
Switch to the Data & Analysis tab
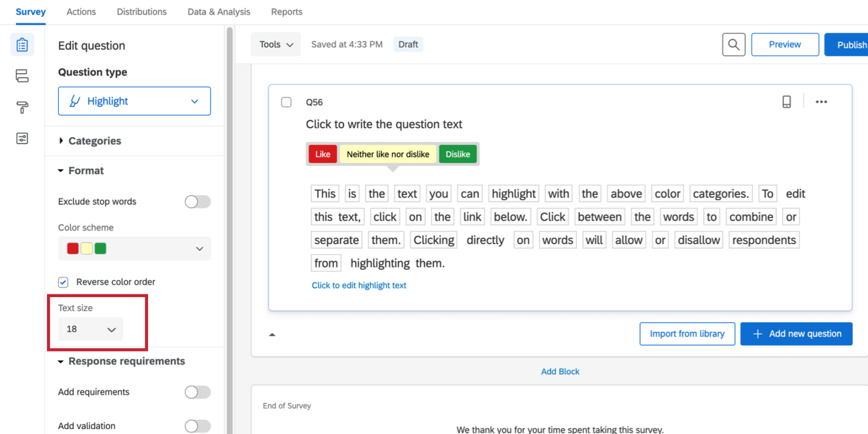coord(219,11)
